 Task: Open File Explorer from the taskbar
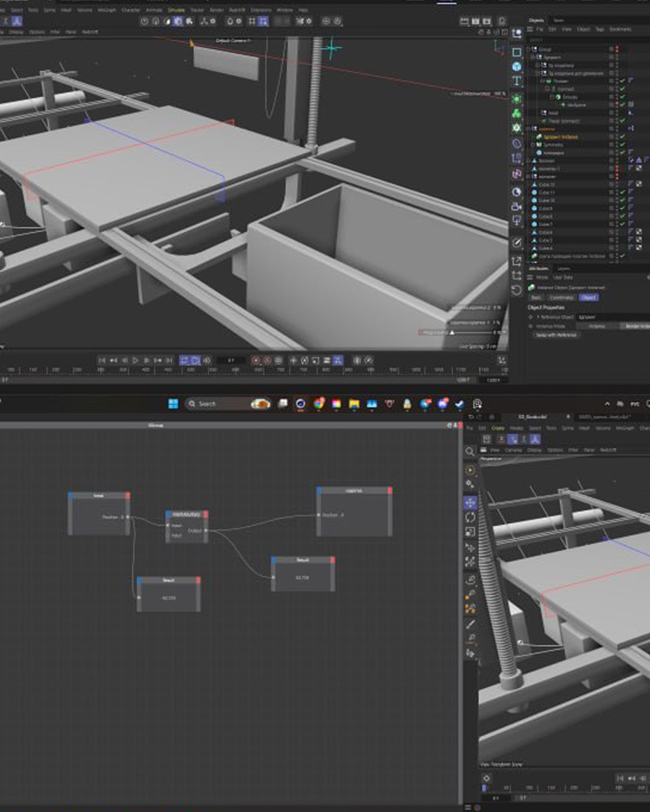click(354, 404)
